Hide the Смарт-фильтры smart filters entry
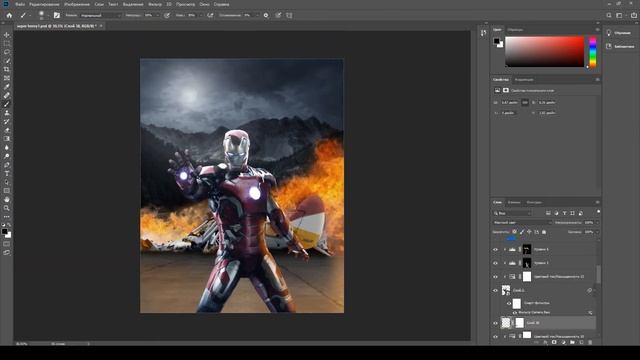This screenshot has height=360, width=640. pos(509,303)
